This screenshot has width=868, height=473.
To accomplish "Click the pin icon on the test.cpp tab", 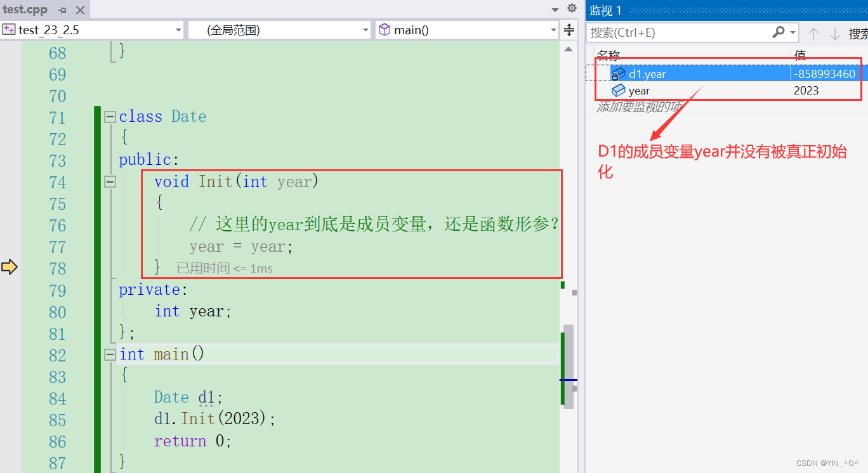I will click(x=62, y=10).
